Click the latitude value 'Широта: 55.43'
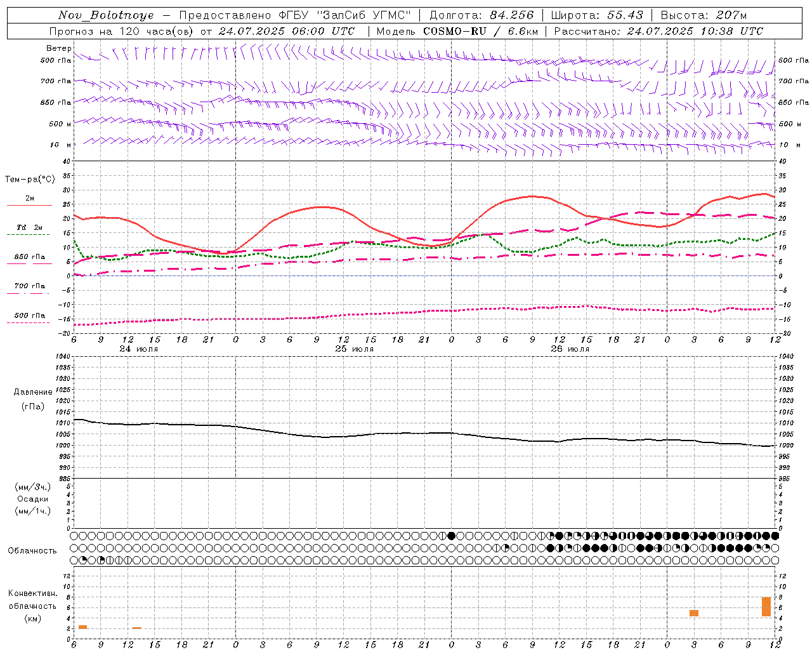The image size is (812, 650). (x=597, y=15)
